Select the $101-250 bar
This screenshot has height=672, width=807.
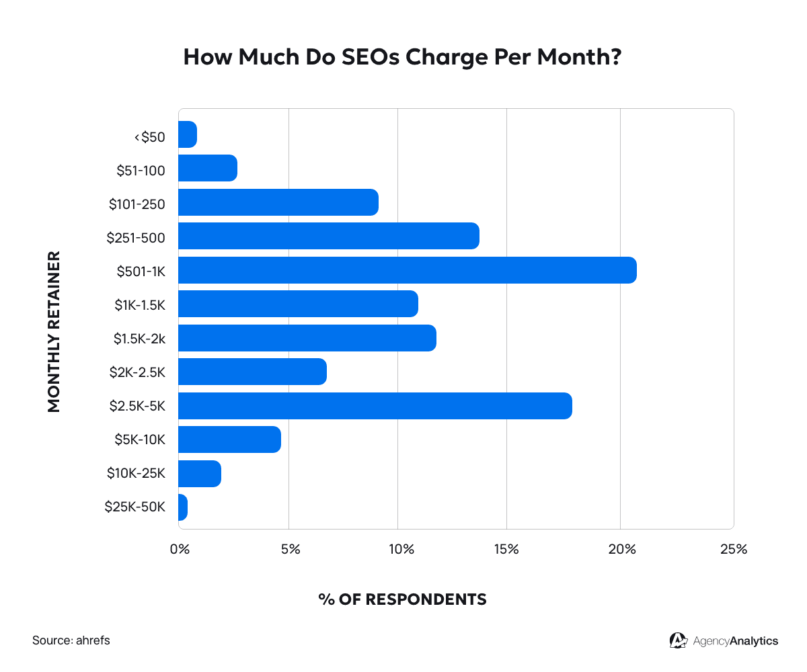click(x=278, y=202)
